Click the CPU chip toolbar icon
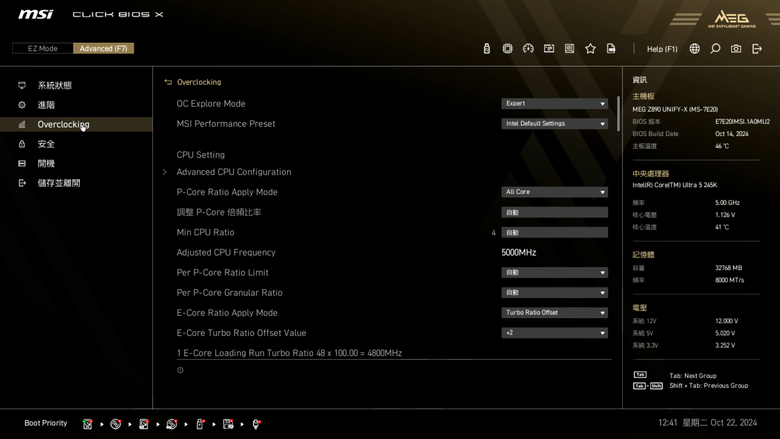This screenshot has width=780, height=439. pos(507,48)
